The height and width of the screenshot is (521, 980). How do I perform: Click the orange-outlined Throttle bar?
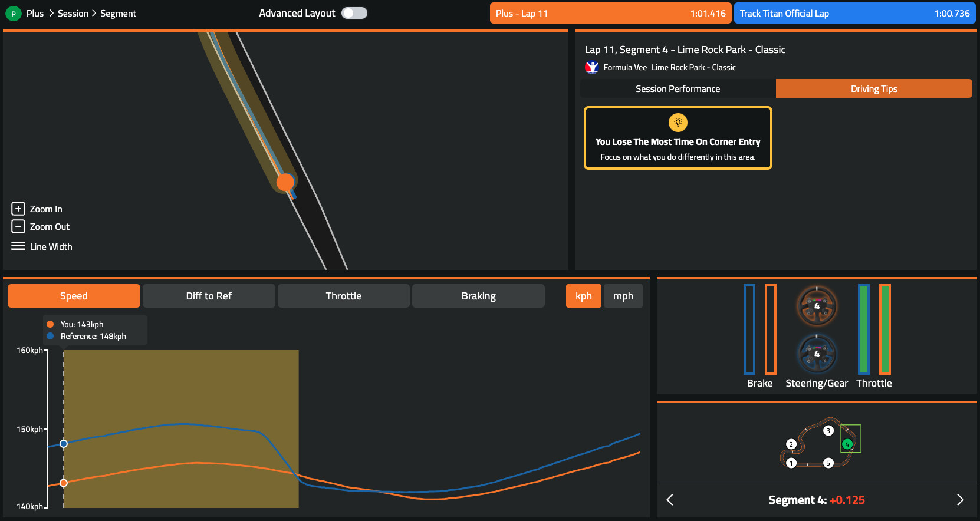(x=885, y=329)
